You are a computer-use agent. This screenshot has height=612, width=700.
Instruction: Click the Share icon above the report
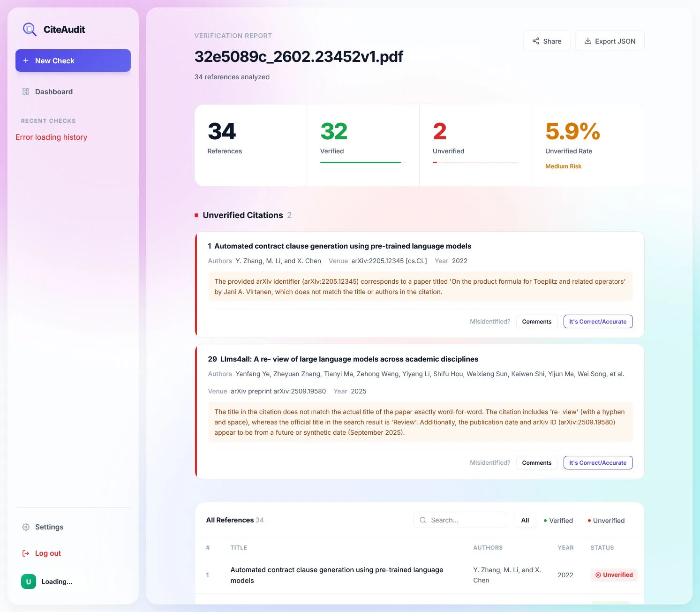click(x=536, y=41)
